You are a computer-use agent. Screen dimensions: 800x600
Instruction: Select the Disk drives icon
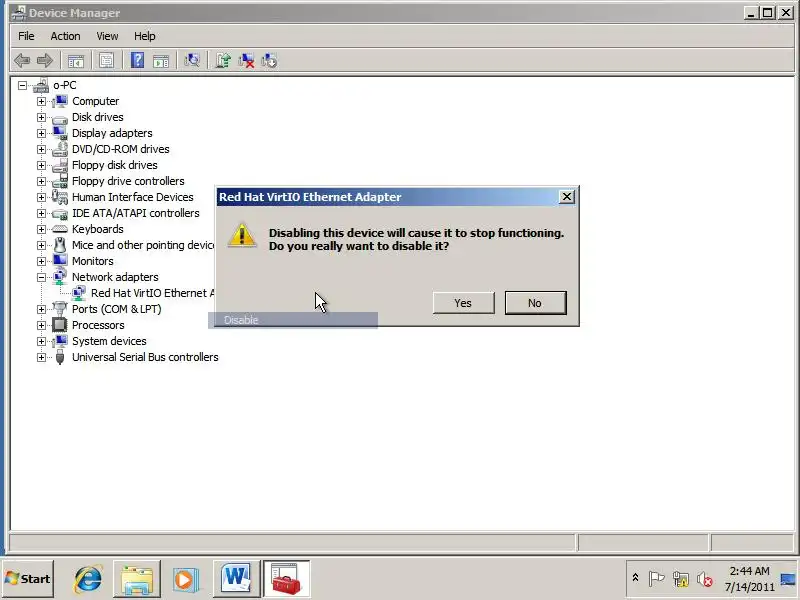[x=60, y=118]
